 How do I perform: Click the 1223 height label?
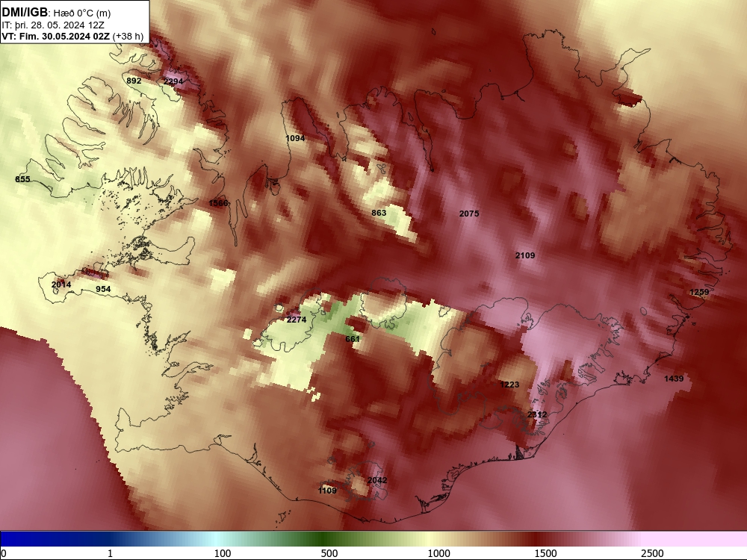point(509,385)
